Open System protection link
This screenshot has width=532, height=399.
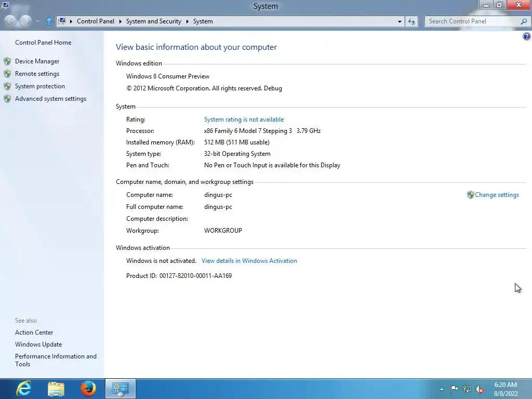pyautogui.click(x=39, y=86)
